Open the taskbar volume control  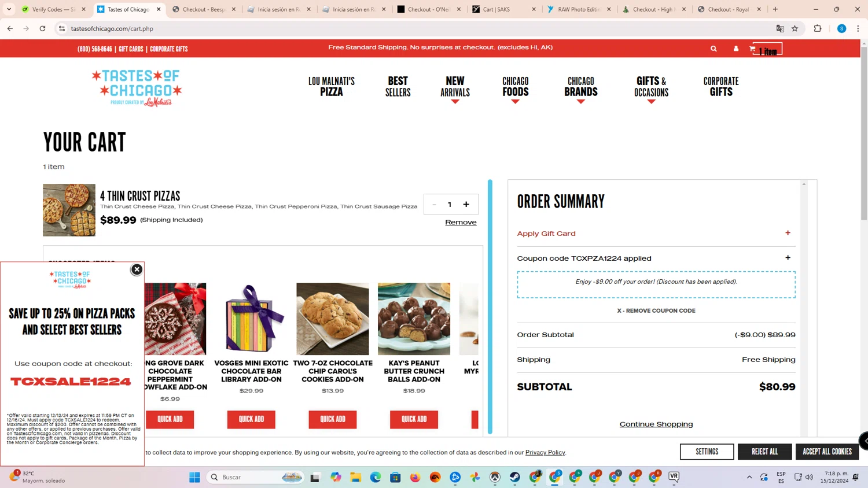point(809,477)
